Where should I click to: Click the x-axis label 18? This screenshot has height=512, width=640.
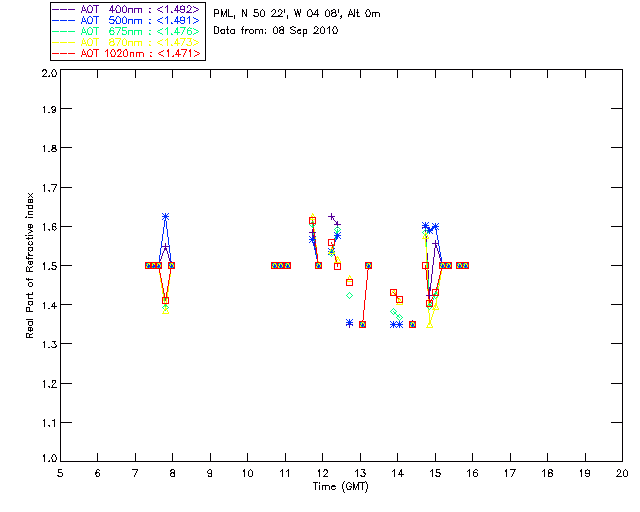tap(547, 473)
